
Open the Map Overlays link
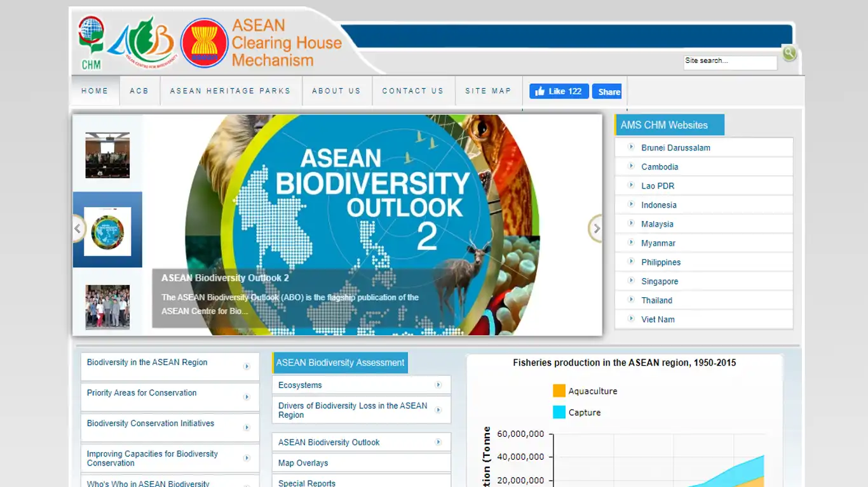(x=303, y=463)
